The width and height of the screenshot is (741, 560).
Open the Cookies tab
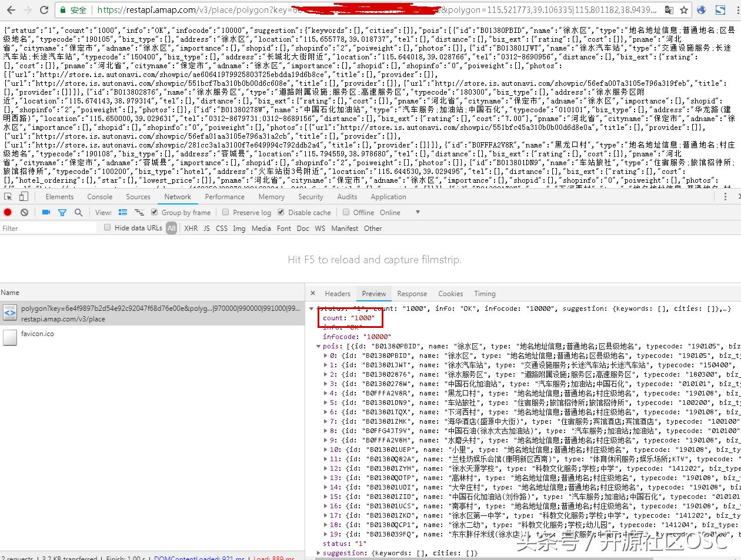pyautogui.click(x=450, y=293)
